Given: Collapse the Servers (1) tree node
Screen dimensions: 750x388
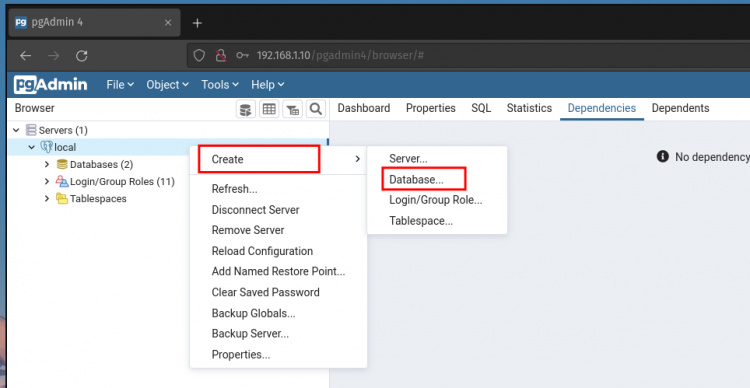Looking at the screenshot, I should [16, 130].
